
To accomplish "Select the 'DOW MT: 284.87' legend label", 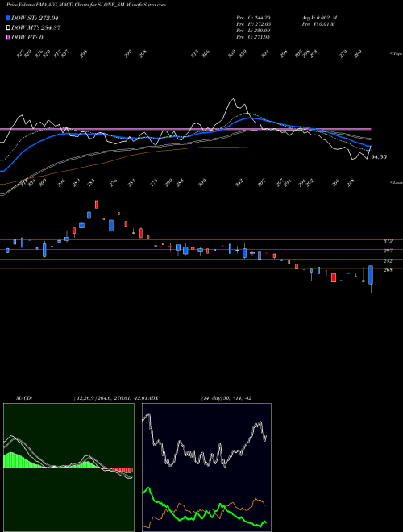I will point(35,28).
